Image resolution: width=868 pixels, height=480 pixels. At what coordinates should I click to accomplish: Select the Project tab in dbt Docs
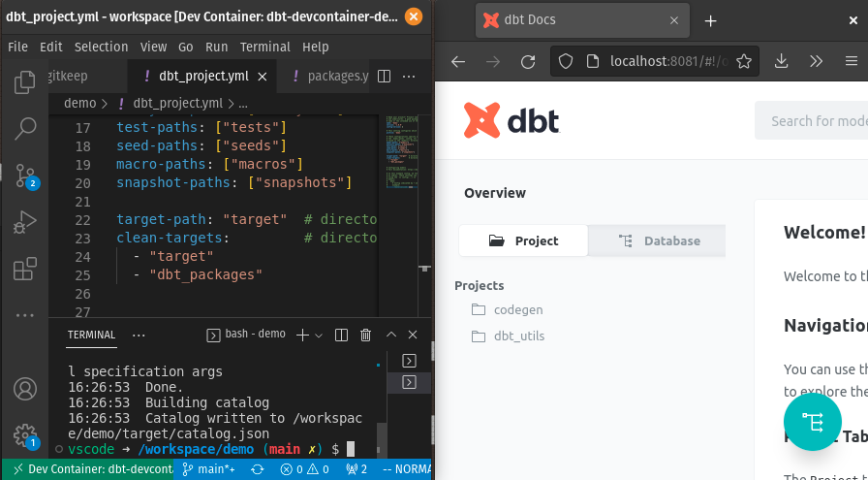coord(523,240)
